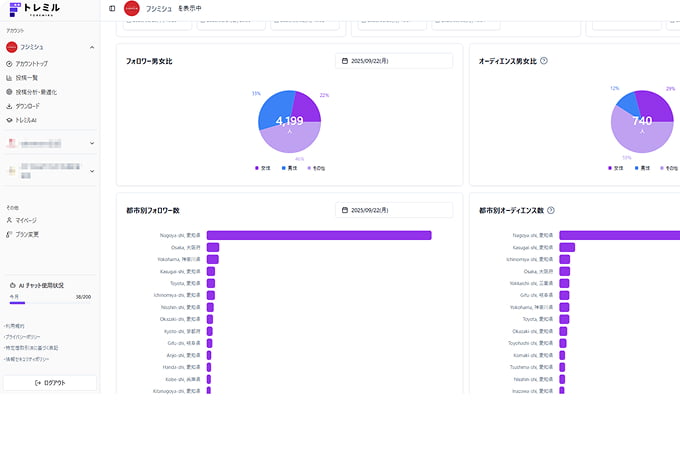Toggle the sidebar collapse icon
Image resolution: width=680 pixels, height=454 pixels.
112,9
